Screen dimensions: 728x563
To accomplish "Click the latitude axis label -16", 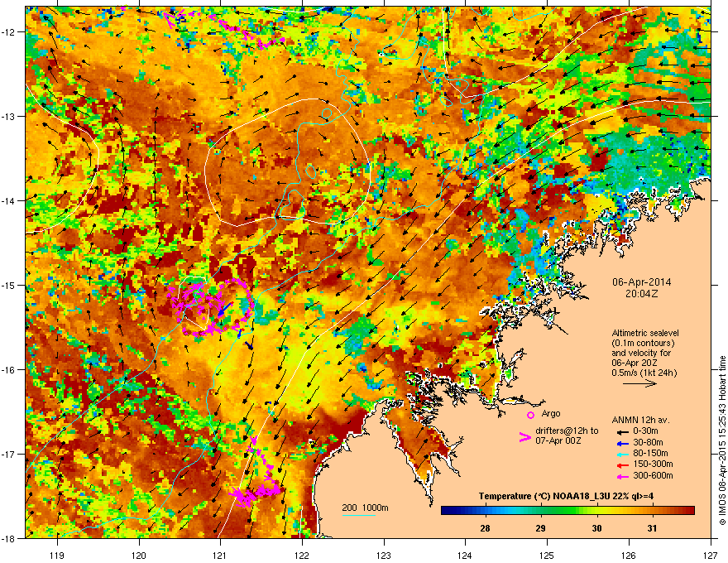I will coord(9,369).
